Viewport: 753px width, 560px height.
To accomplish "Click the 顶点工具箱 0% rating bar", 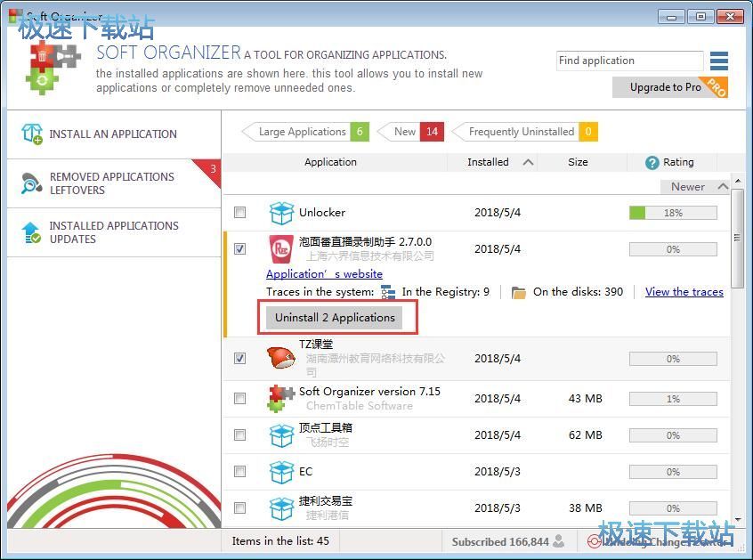I will 673,435.
